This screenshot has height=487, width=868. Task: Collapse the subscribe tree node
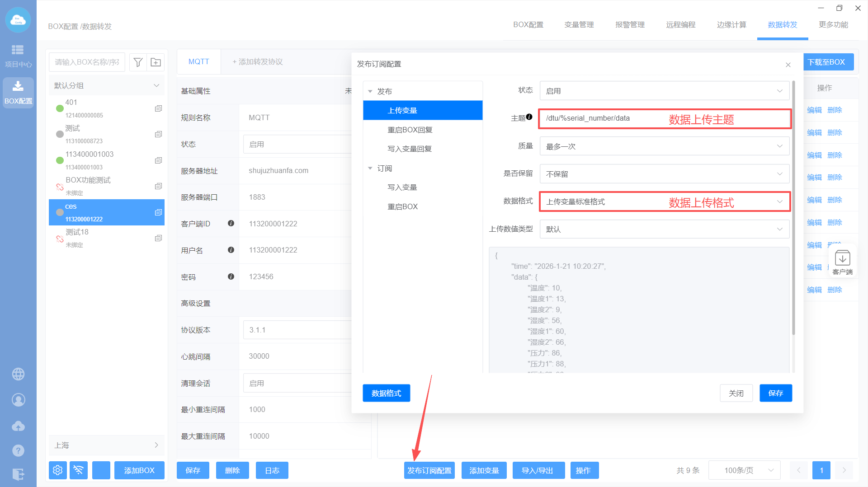(370, 168)
